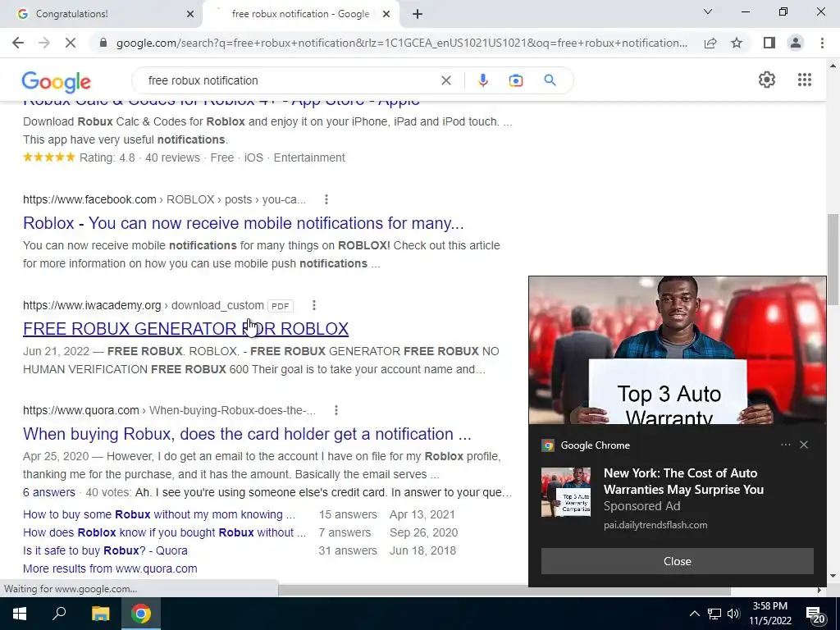Open the Chrome side panel
This screenshot has height=630, width=840.
coord(769,43)
